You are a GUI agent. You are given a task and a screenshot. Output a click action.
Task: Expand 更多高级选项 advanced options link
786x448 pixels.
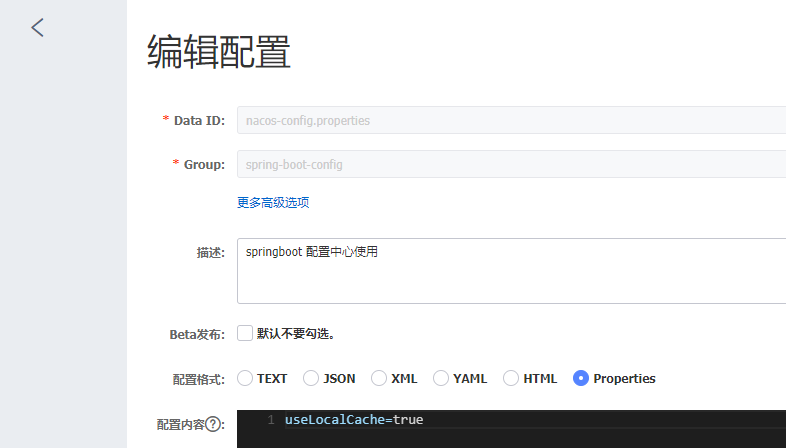(x=273, y=202)
